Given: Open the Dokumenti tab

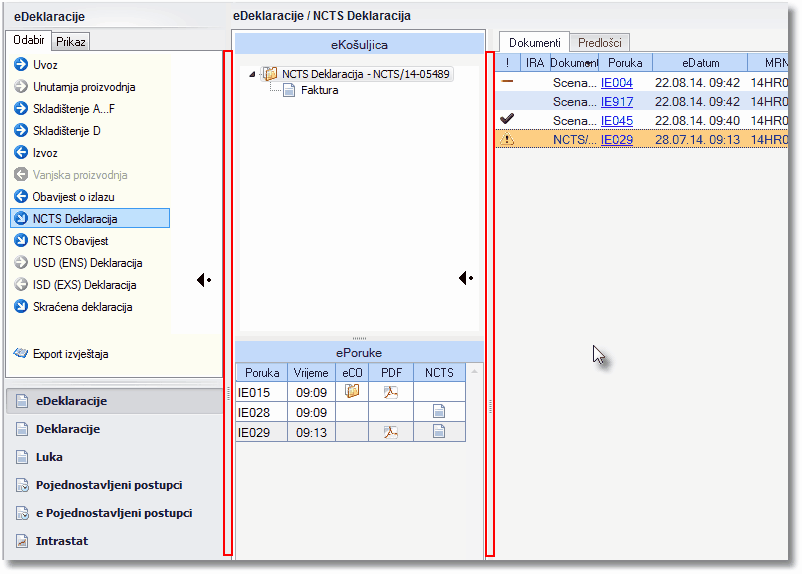Looking at the screenshot, I should [x=534, y=42].
